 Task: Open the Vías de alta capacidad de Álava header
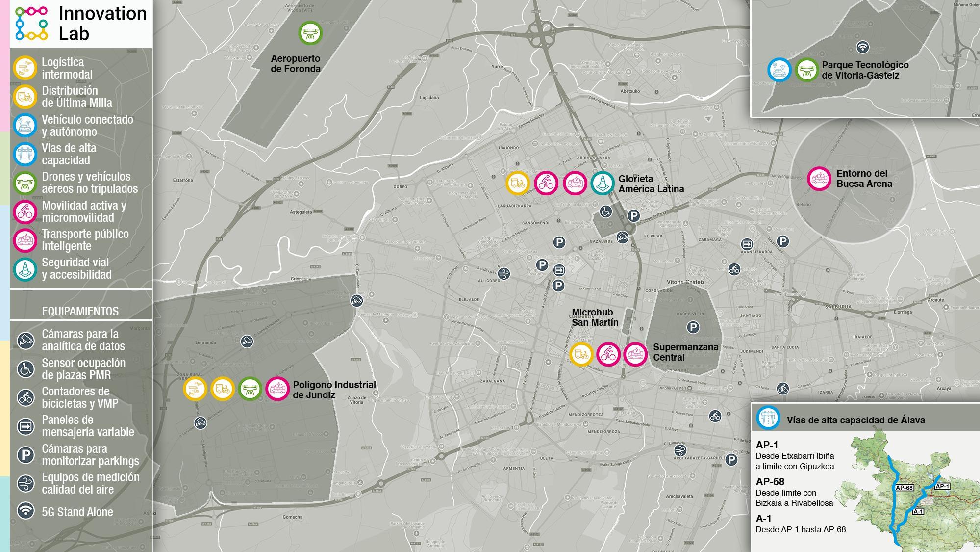point(855,420)
